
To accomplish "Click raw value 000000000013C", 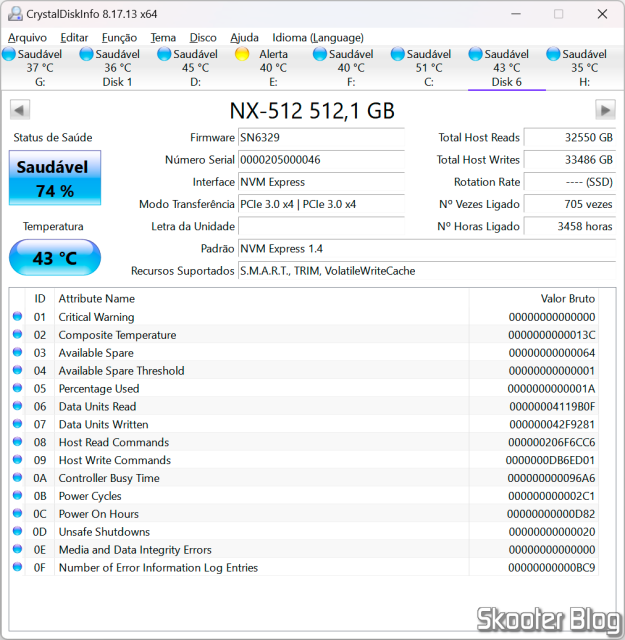I will (x=552, y=335).
